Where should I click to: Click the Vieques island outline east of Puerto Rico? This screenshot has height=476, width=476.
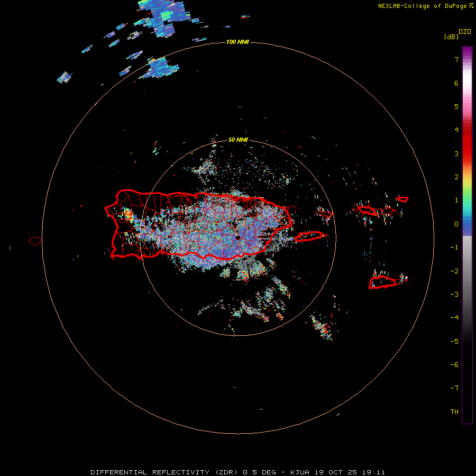tap(309, 236)
